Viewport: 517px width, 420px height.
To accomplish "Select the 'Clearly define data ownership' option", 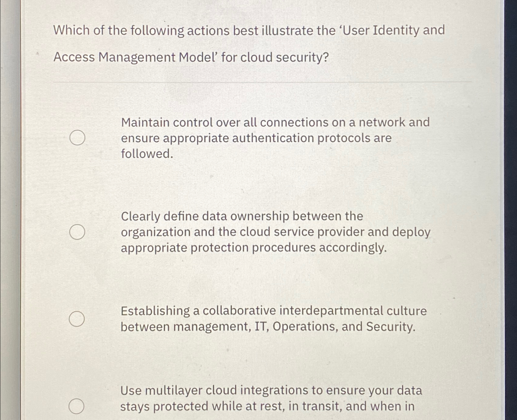I will click(x=78, y=232).
